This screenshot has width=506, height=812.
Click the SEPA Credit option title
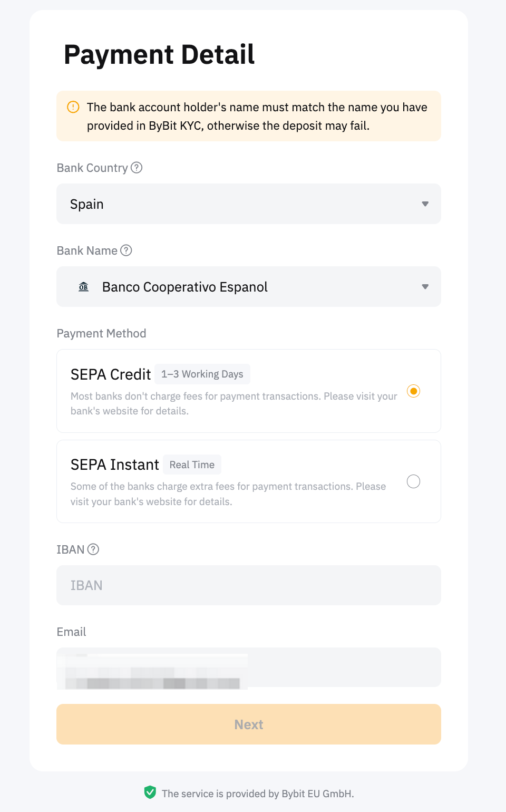point(111,374)
